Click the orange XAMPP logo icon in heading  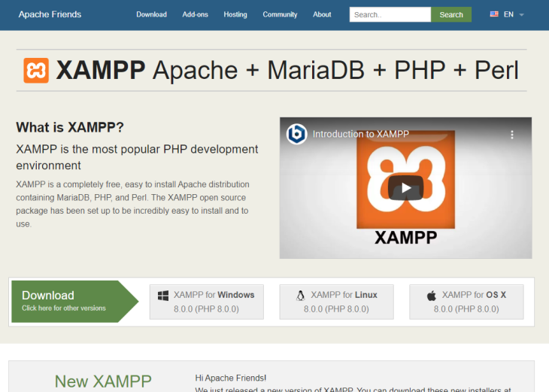tap(36, 71)
